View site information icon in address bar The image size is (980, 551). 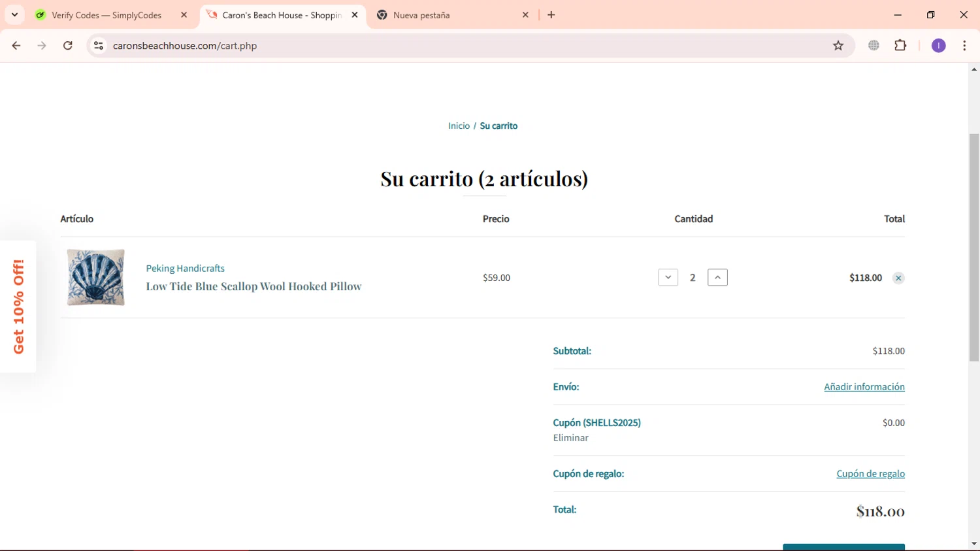tap(99, 46)
